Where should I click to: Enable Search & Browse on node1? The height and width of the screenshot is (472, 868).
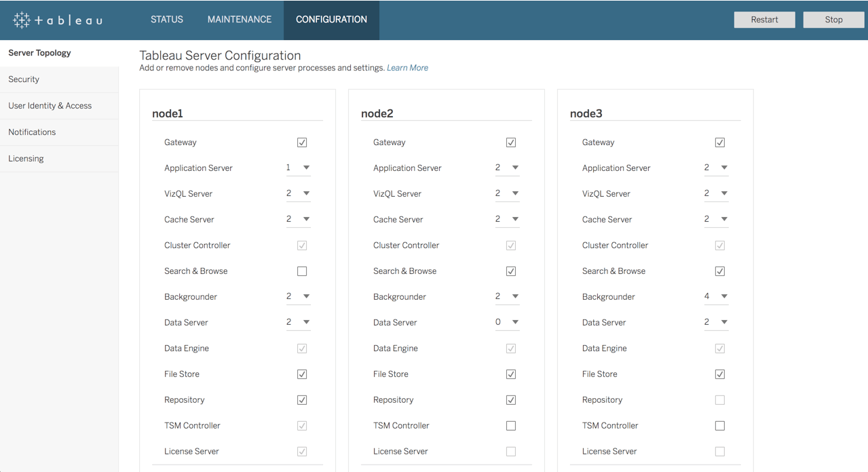[x=302, y=271]
